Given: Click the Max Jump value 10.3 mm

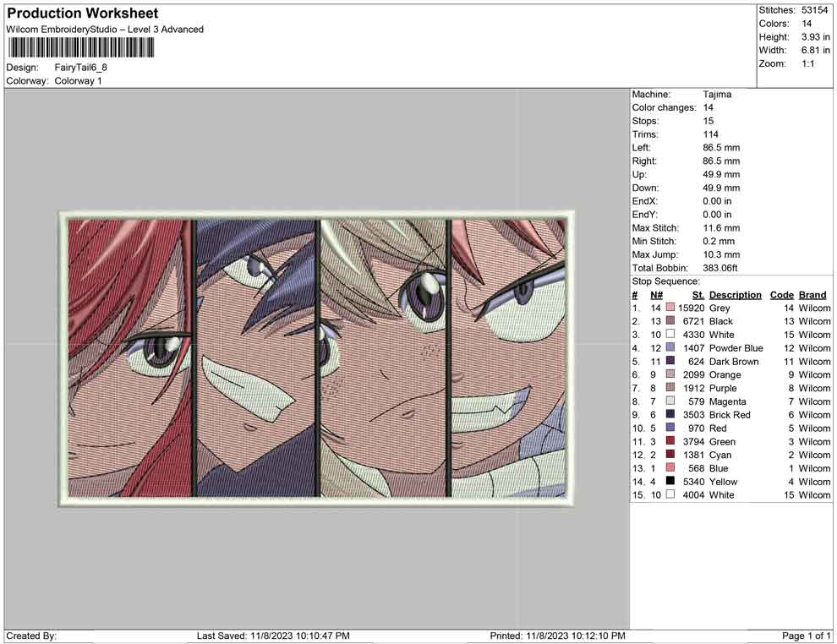Looking at the screenshot, I should tap(721, 254).
